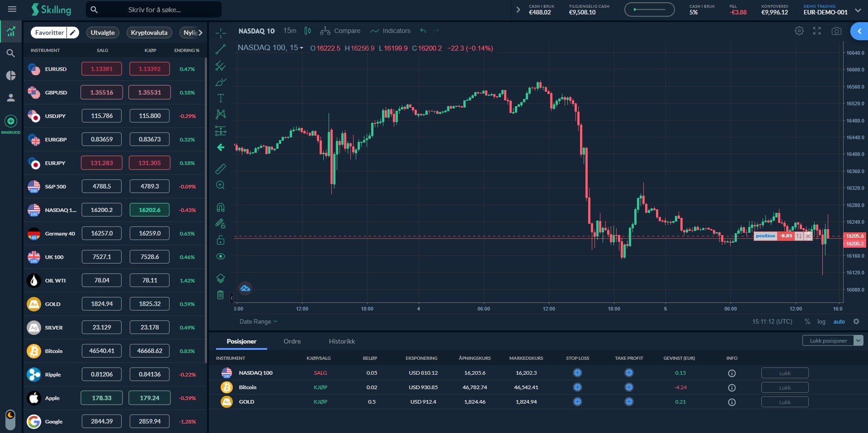Viewport: 868px width, 433px height.
Task: Open the object tree layers icon
Action: (221, 278)
